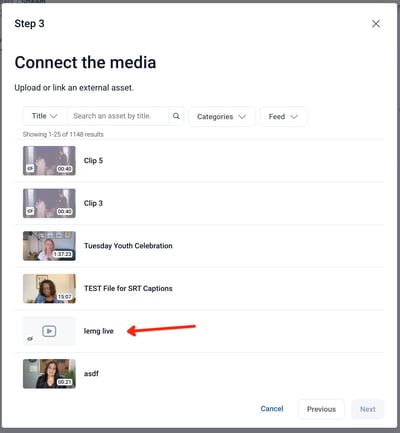Image resolution: width=400 pixels, height=433 pixels.
Task: Click the hidden-eye icon on Clip 3 thumbnail
Action: pos(30,211)
